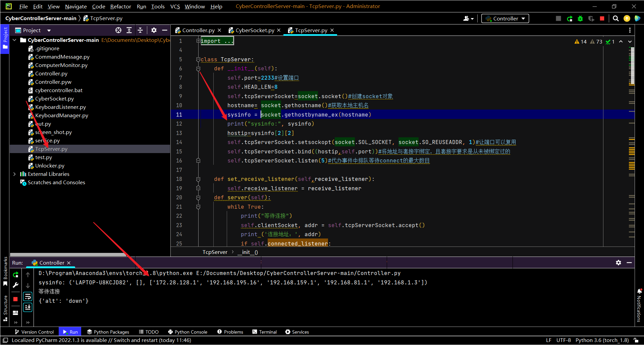Open the Services tool window
644x345 pixels.
(297, 332)
